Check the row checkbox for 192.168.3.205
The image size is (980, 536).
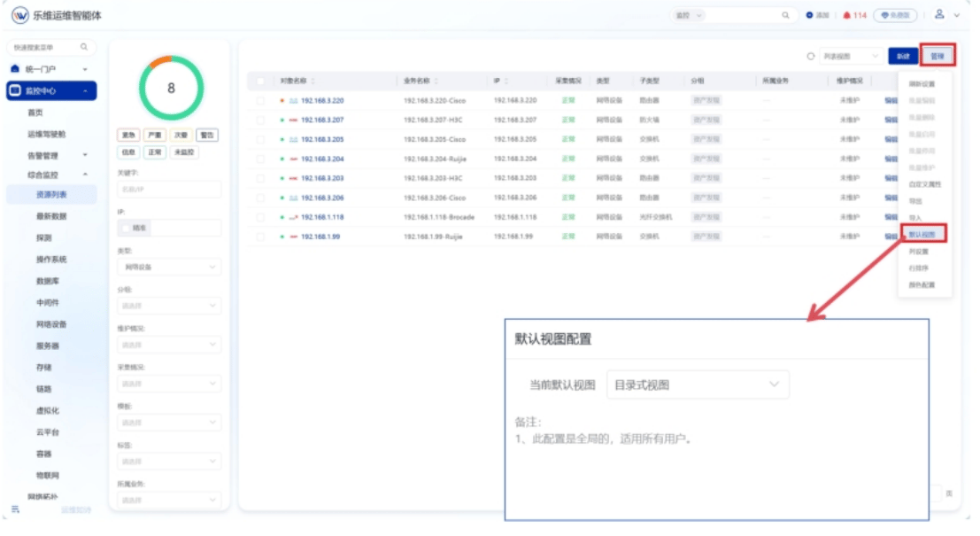tap(260, 139)
